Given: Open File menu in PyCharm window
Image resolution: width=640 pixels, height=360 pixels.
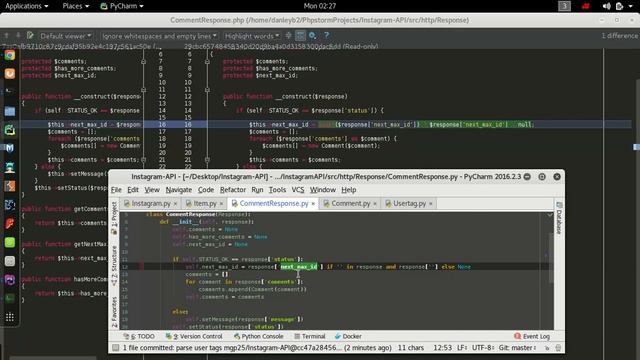Looking at the screenshot, I should [116, 190].
